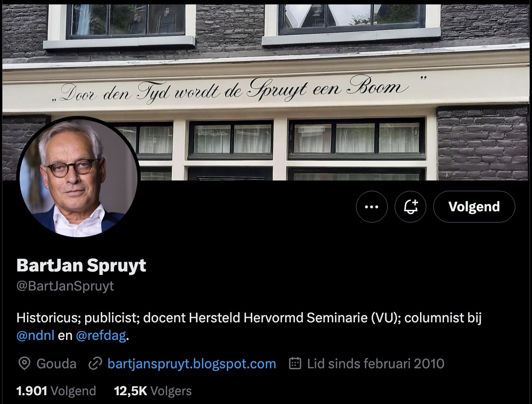This screenshot has height=404, width=532.
Task: Toggle the Volgend follow button
Action: coord(474,206)
